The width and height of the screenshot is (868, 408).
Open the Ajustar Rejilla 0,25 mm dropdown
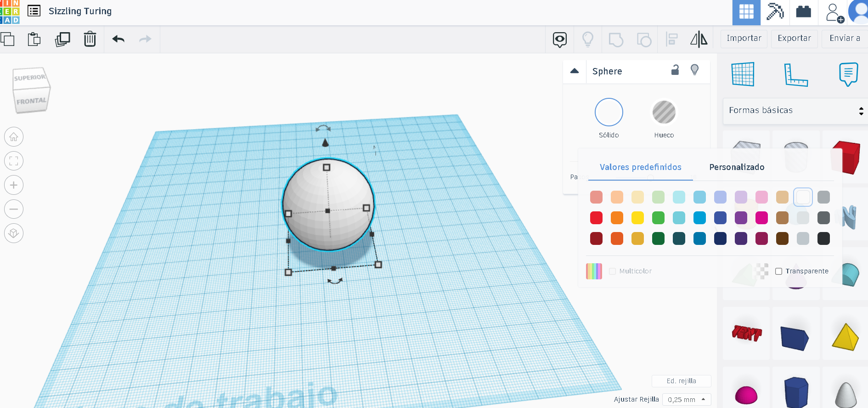687,399
